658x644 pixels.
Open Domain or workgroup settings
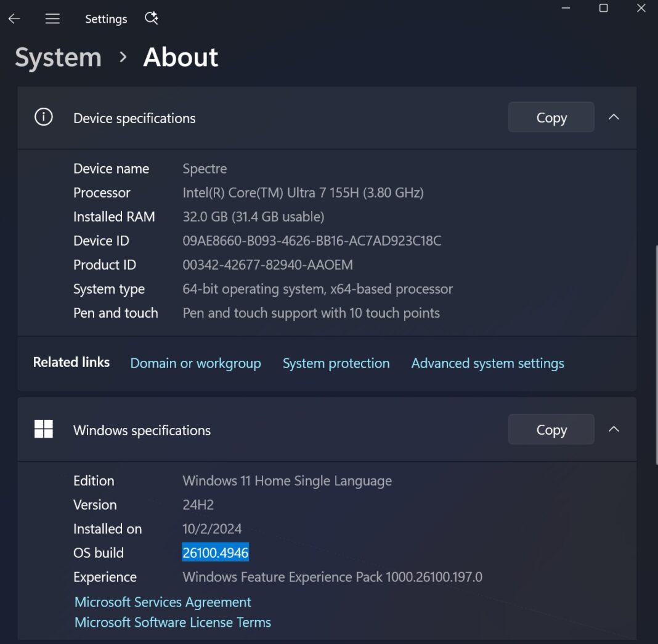coord(195,363)
